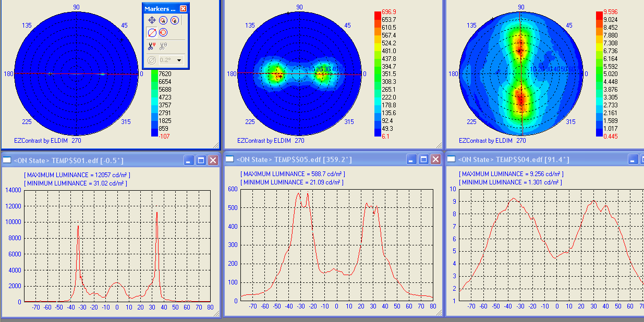Open system menu icon of TEMP$$01.edf window
The image size is (644, 322).
[x=7, y=160]
